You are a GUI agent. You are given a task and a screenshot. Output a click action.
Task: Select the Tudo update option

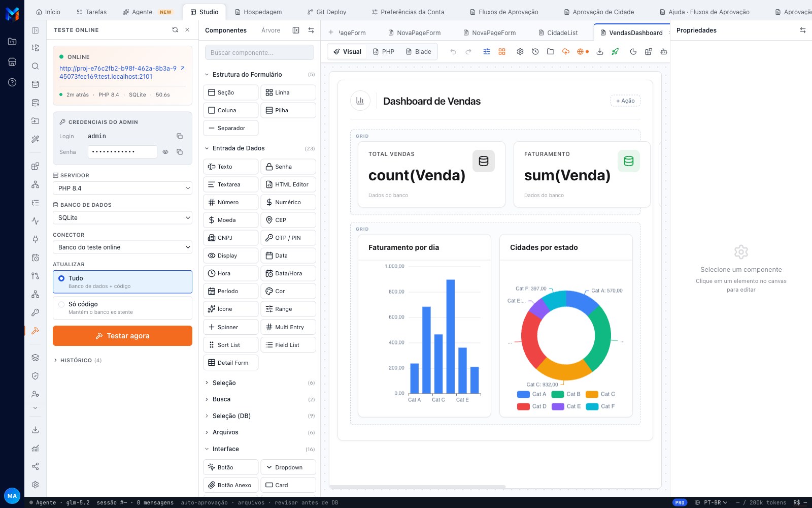[122, 282]
